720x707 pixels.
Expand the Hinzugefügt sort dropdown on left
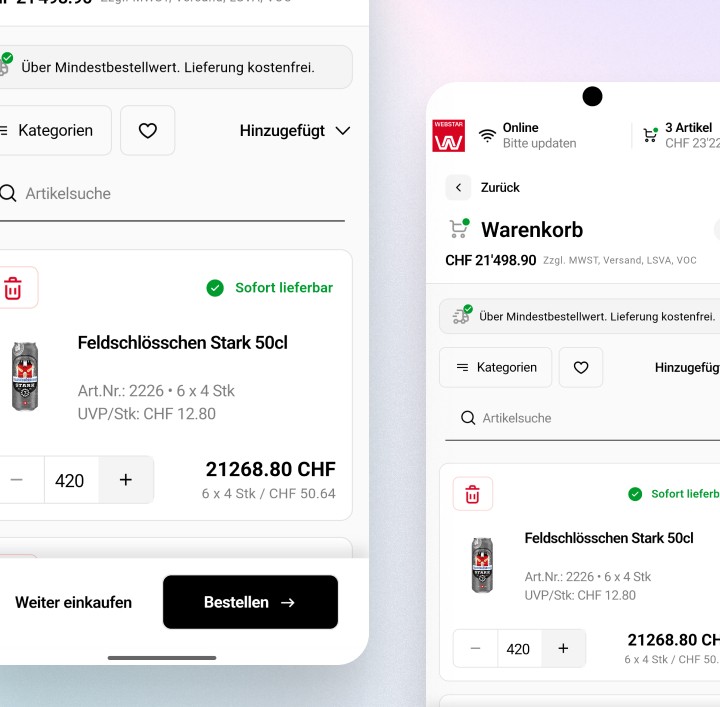[x=295, y=131]
